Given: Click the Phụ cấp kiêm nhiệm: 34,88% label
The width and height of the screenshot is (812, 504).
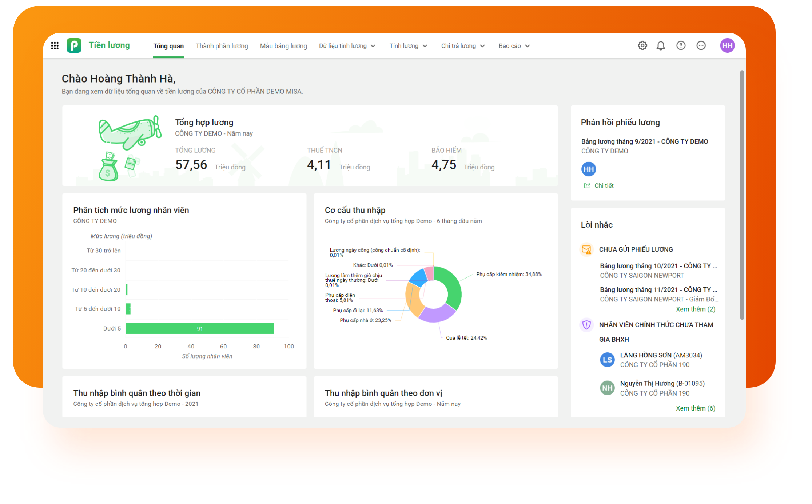Looking at the screenshot, I should point(509,274).
